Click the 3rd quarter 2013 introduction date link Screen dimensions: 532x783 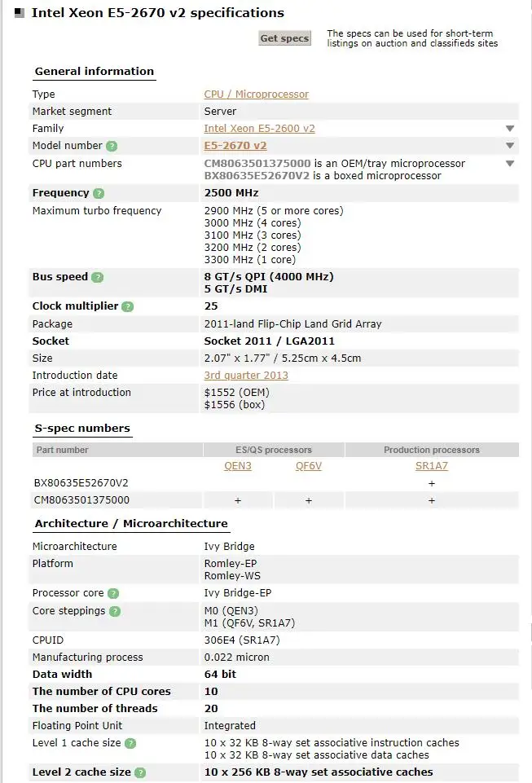tap(246, 375)
